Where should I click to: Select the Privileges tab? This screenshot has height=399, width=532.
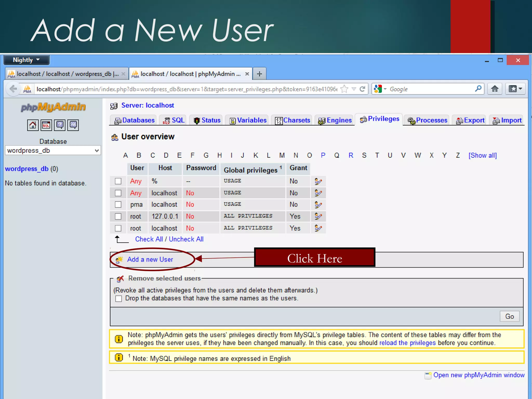tap(379, 119)
